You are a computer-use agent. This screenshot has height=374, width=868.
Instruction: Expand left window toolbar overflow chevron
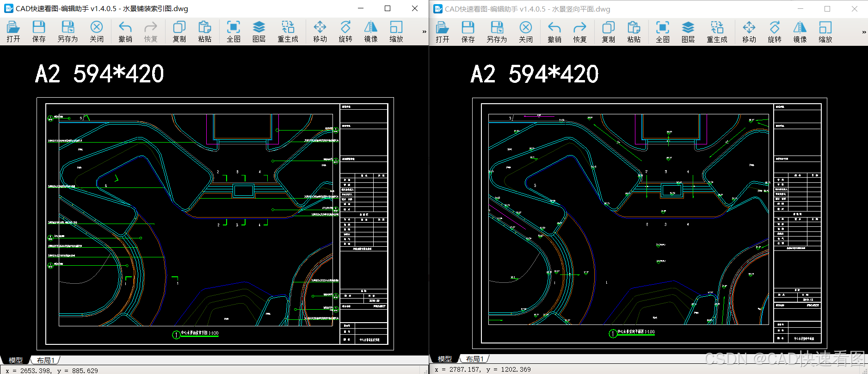(x=424, y=31)
